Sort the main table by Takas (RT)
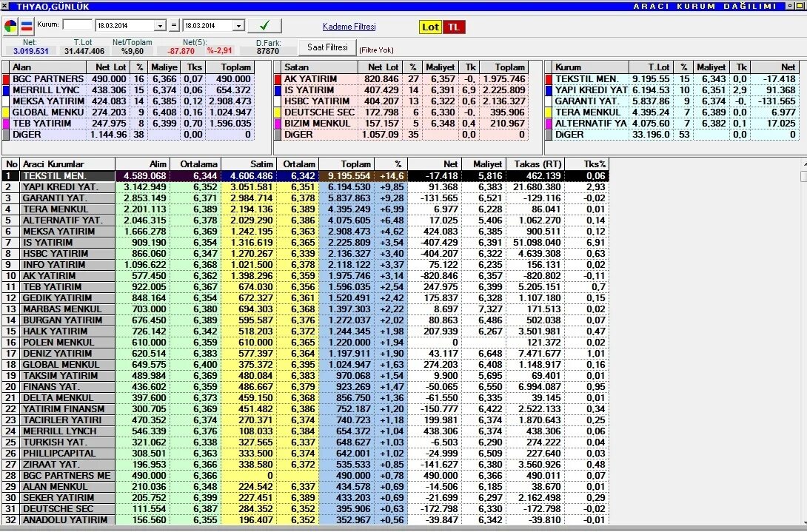 (x=535, y=164)
